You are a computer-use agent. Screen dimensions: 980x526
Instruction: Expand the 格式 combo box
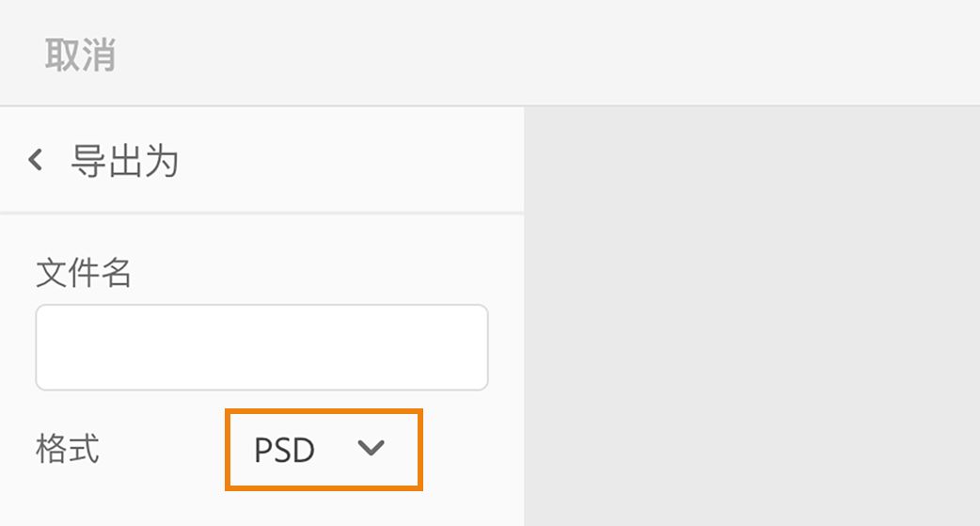(x=324, y=450)
